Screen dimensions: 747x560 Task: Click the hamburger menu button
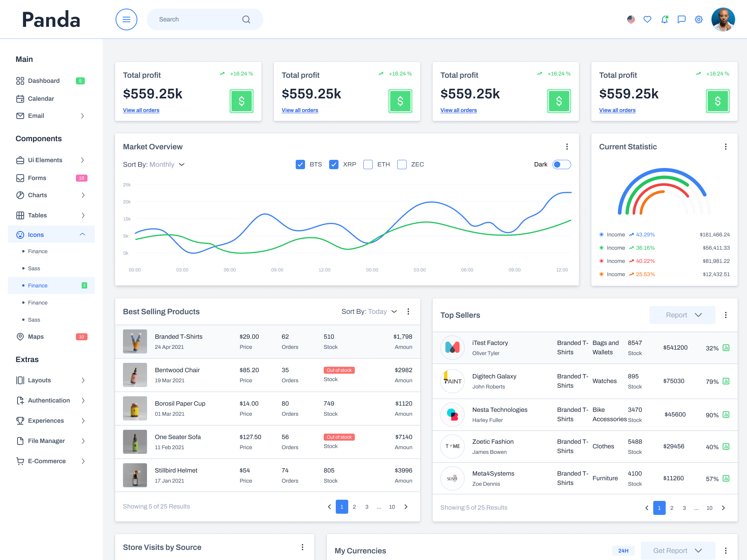click(x=126, y=19)
